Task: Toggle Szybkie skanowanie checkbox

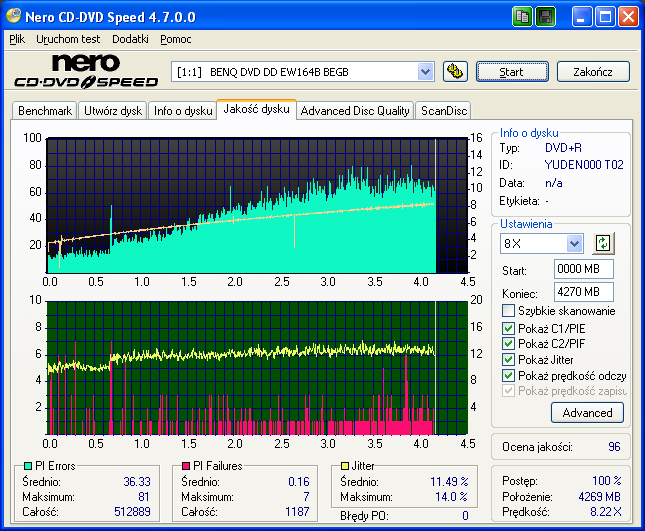Action: pyautogui.click(x=508, y=311)
